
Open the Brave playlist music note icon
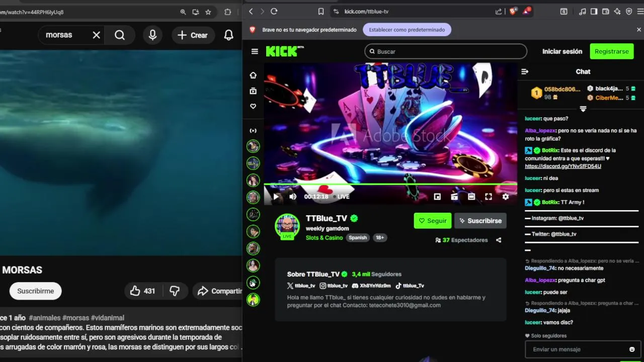point(583,12)
